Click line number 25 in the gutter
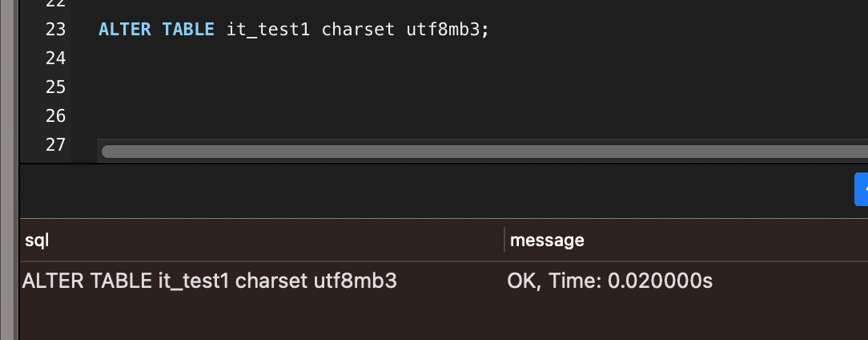Image resolution: width=868 pixels, height=340 pixels. pyautogui.click(x=55, y=87)
